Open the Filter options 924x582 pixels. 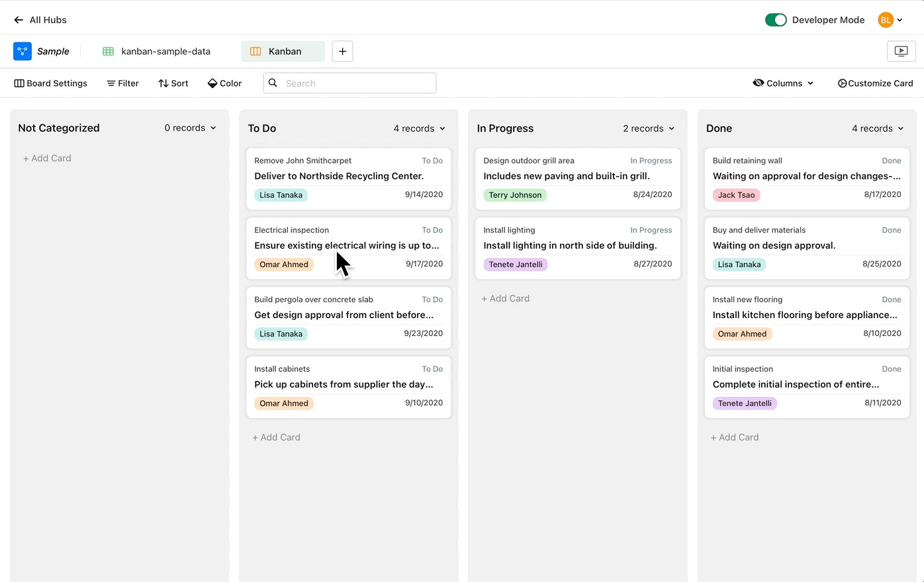pyautogui.click(x=122, y=83)
